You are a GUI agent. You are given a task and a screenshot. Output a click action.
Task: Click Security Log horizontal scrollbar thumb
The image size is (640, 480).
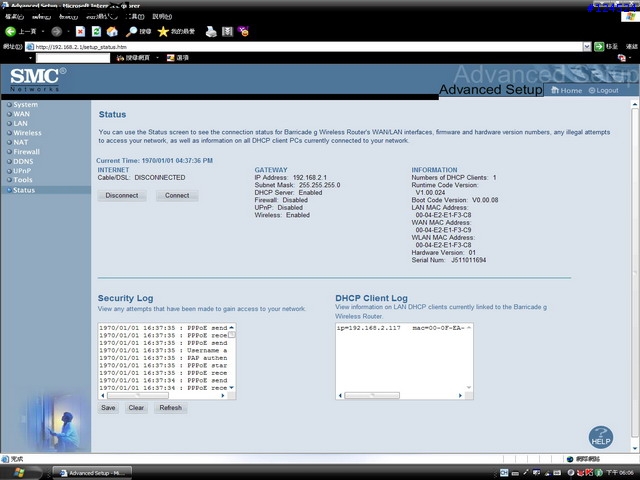(138, 396)
